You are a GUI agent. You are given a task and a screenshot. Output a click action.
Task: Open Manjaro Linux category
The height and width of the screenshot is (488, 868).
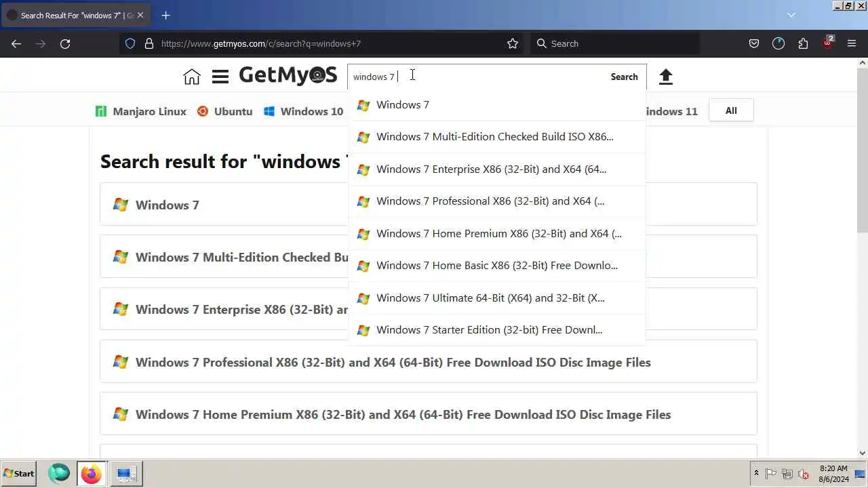141,111
